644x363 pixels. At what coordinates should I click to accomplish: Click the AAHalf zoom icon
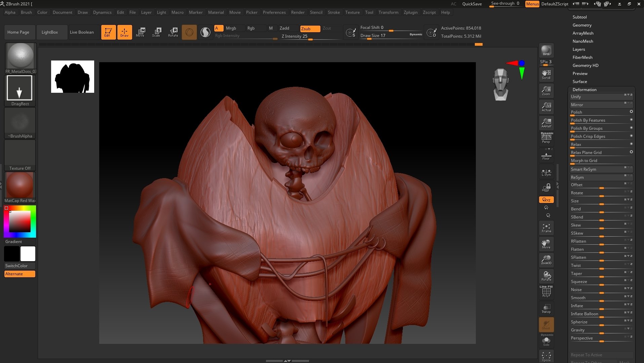(546, 123)
